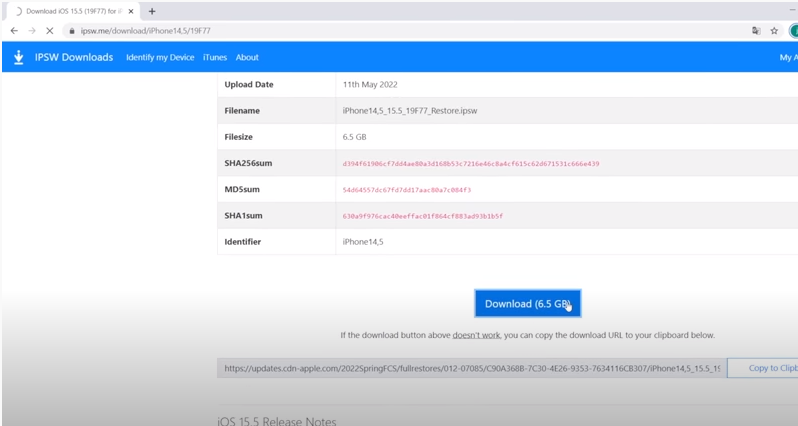Click the 6.5 GB filesize value

(x=354, y=137)
